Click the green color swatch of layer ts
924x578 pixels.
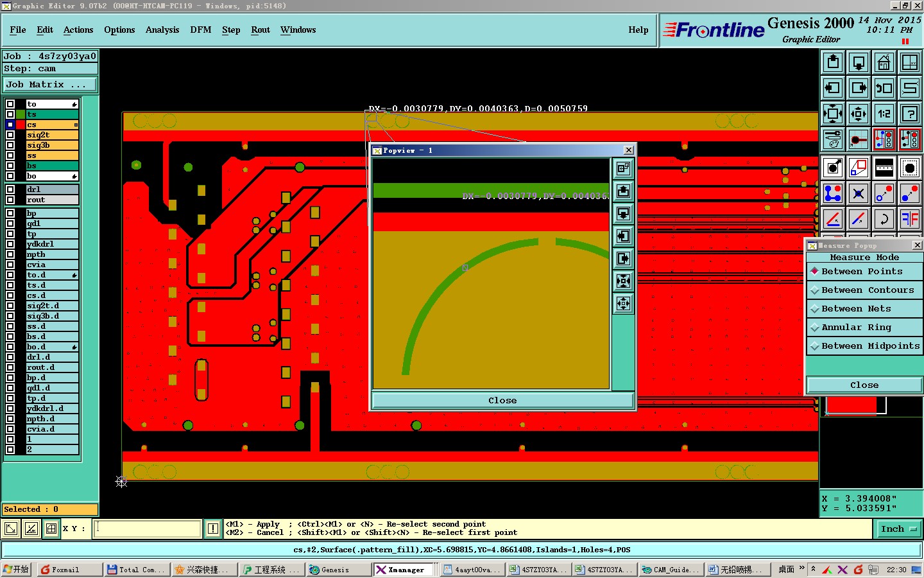(x=21, y=114)
